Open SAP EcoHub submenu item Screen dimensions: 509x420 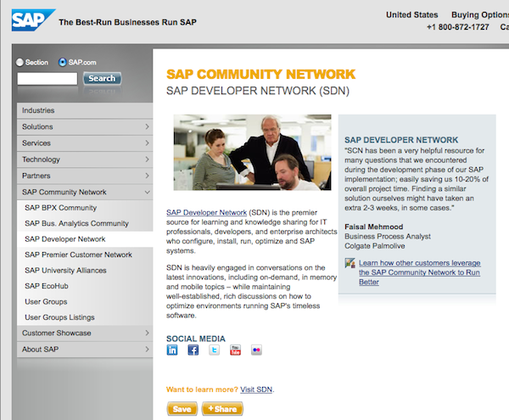coord(85,286)
